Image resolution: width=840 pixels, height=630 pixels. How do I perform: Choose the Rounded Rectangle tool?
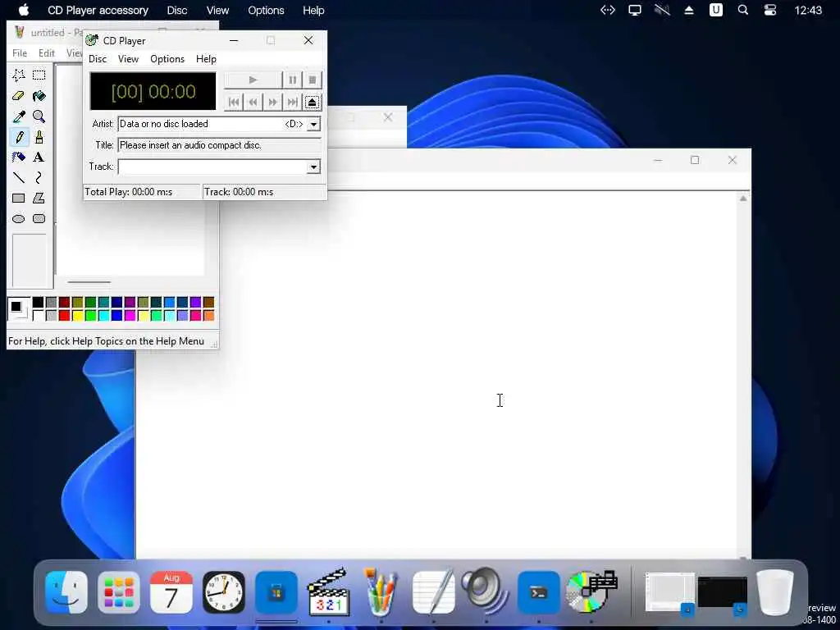(39, 218)
